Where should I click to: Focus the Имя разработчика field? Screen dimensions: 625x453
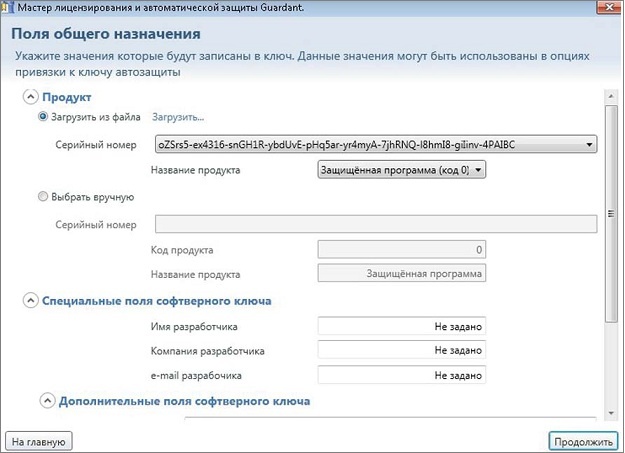401,326
